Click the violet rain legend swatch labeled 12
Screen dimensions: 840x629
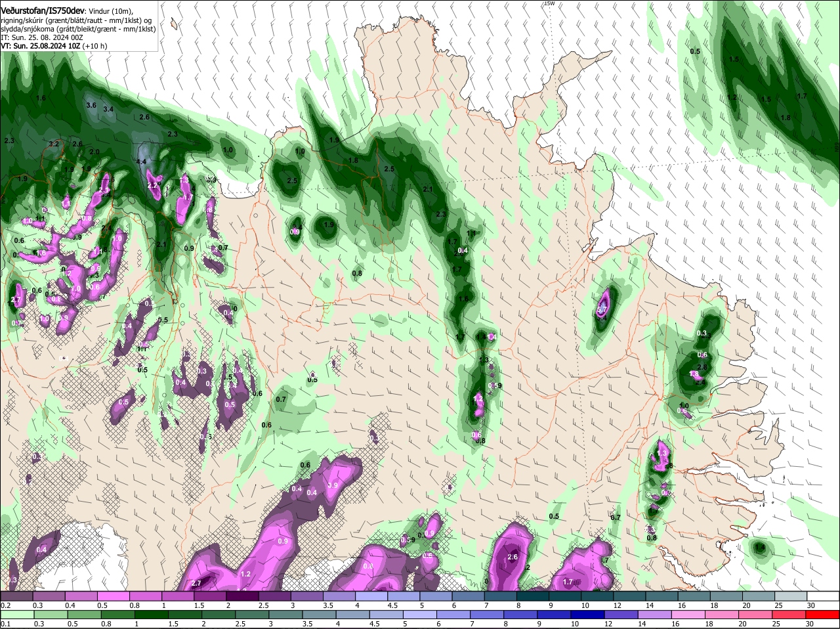coord(623,615)
